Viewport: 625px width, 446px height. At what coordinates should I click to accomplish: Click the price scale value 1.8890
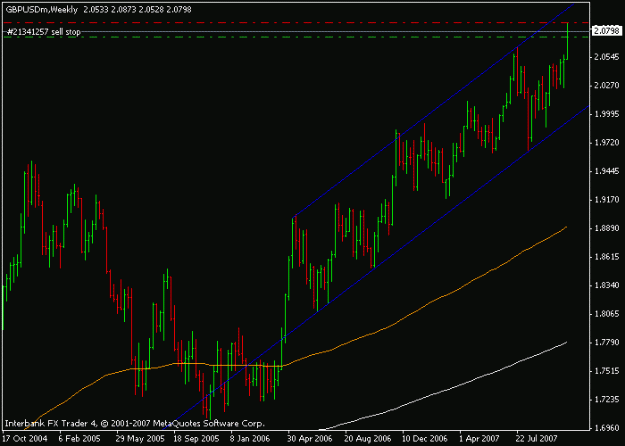[607, 228]
